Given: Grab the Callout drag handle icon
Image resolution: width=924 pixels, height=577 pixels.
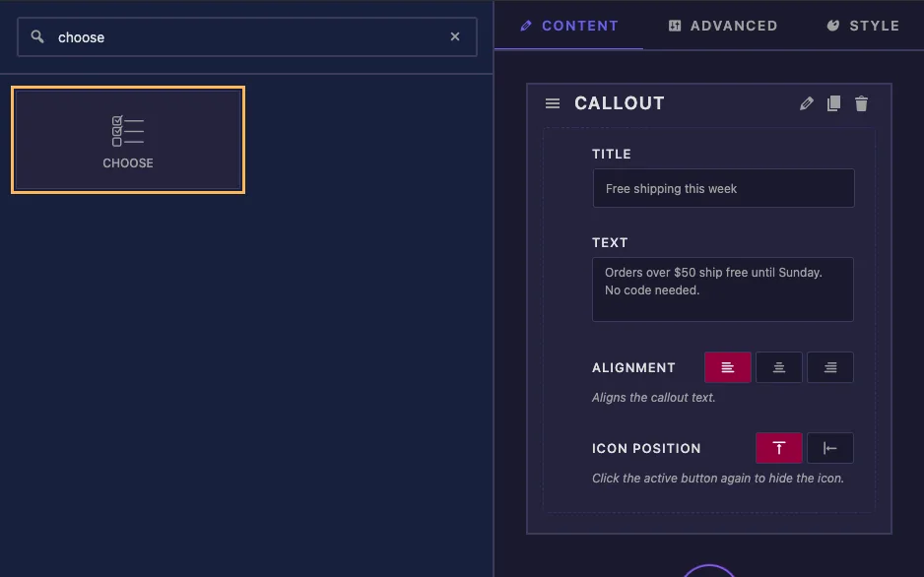Looking at the screenshot, I should pos(553,103).
